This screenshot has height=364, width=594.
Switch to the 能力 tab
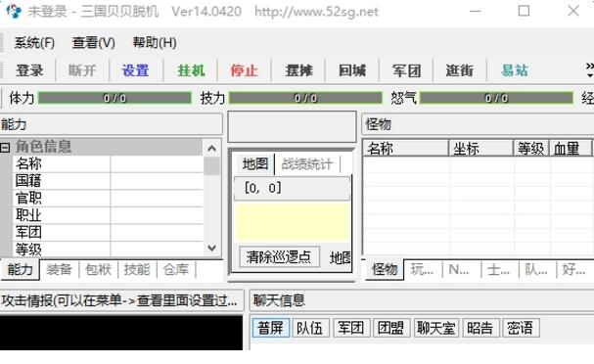pyautogui.click(x=21, y=270)
